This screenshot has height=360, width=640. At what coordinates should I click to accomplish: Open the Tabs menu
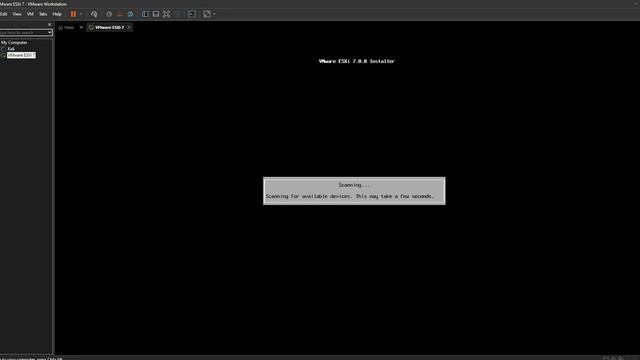coord(43,14)
